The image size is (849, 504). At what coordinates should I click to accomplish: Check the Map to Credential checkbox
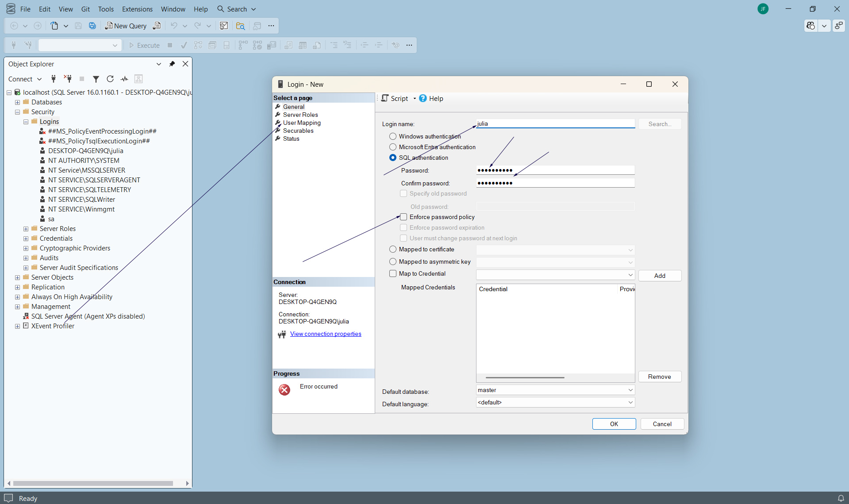(x=393, y=274)
